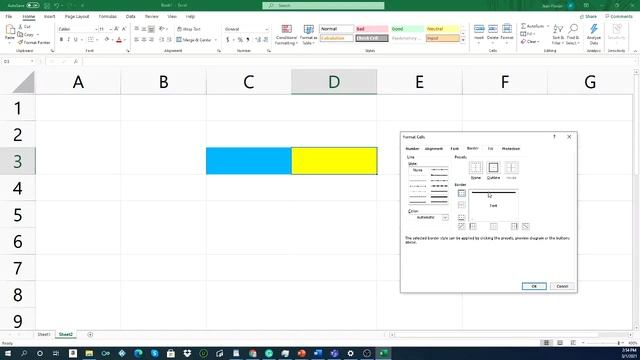Switch to the Sheet1 worksheet tab
Viewport: 640px width, 360px height.
pos(44,334)
